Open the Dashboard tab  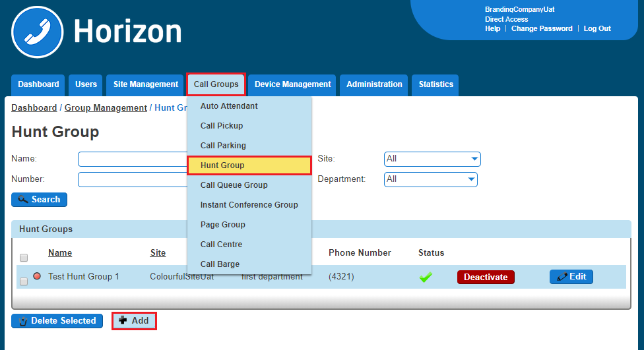click(38, 84)
